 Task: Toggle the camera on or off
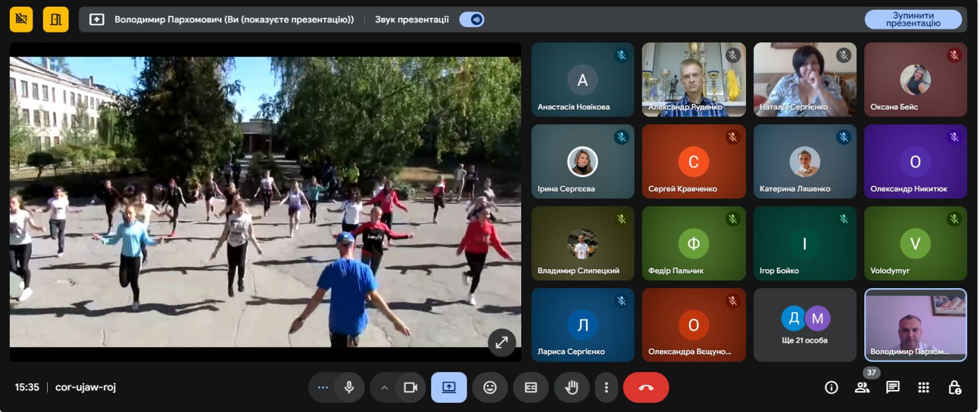tap(410, 387)
